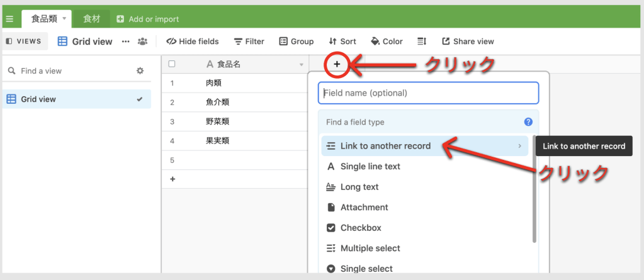Click the plus icon to add field
644x280 pixels.
tap(337, 64)
